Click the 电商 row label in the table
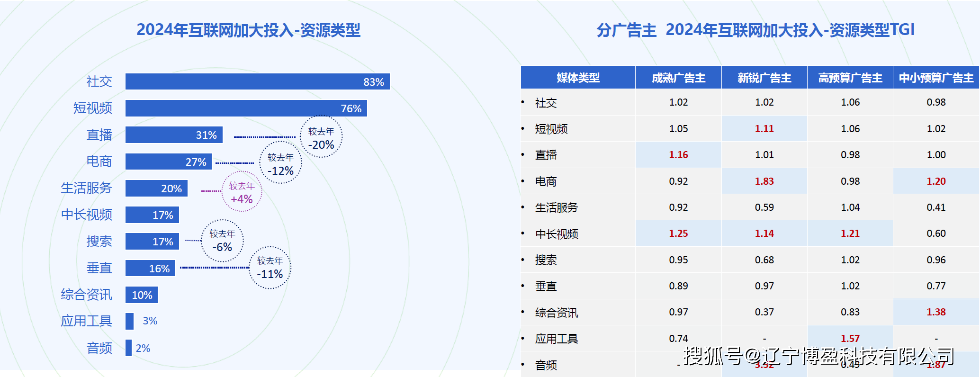Screen dimensions: 980x377 coord(546,181)
